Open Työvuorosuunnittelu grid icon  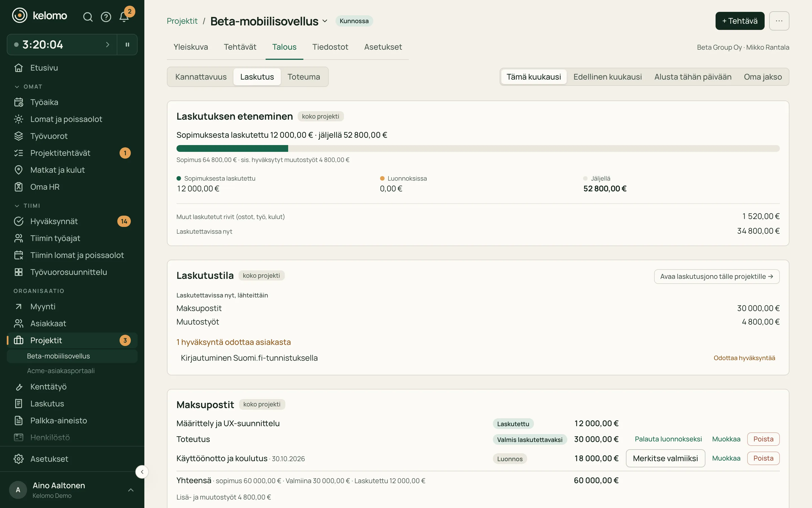coord(19,272)
